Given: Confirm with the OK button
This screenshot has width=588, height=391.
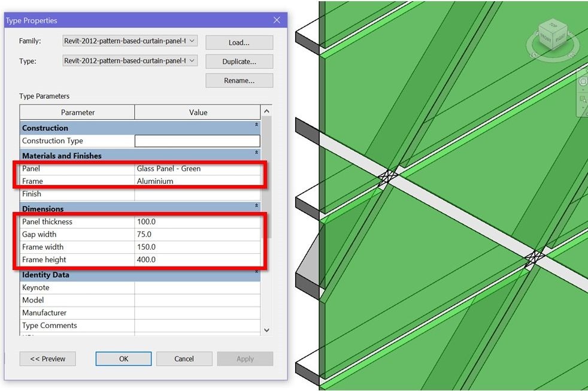Looking at the screenshot, I should (x=123, y=359).
